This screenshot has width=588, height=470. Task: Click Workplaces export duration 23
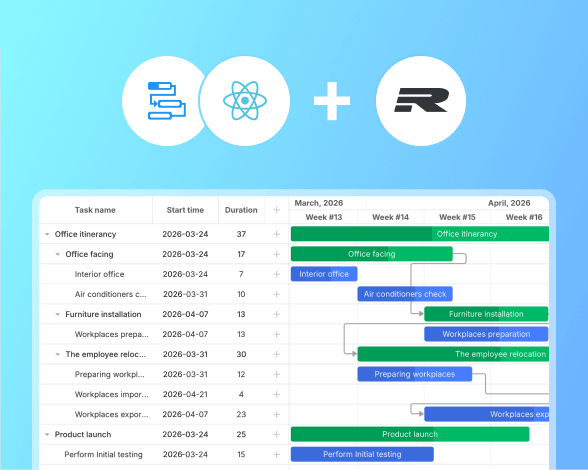click(241, 414)
